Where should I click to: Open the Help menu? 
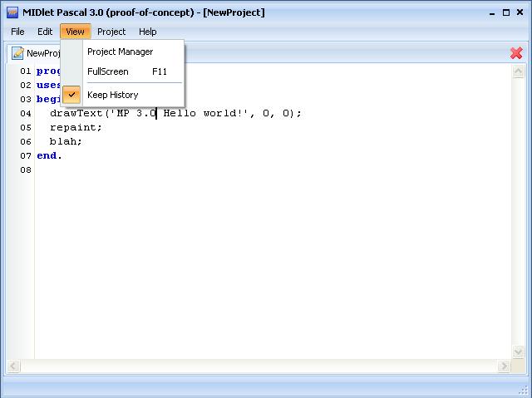click(x=147, y=32)
